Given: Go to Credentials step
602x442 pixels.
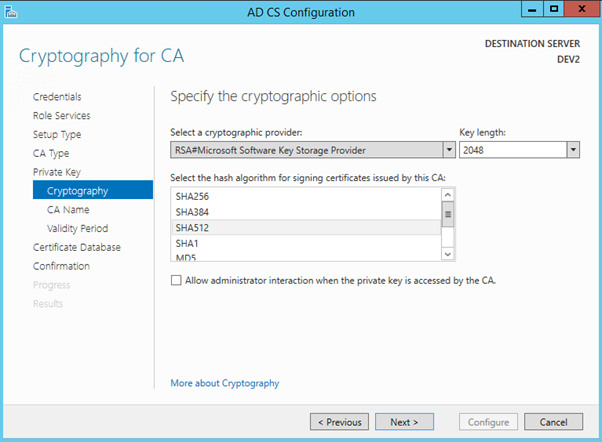Looking at the screenshot, I should tap(57, 97).
